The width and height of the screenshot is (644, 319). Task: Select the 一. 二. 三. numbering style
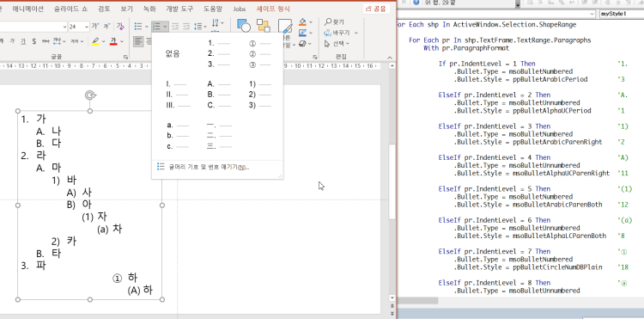click(x=219, y=136)
